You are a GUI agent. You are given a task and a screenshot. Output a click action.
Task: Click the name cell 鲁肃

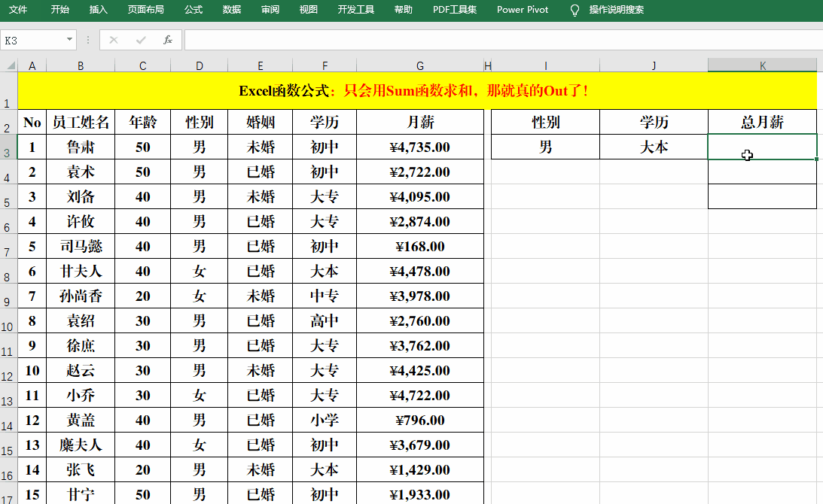(81, 147)
